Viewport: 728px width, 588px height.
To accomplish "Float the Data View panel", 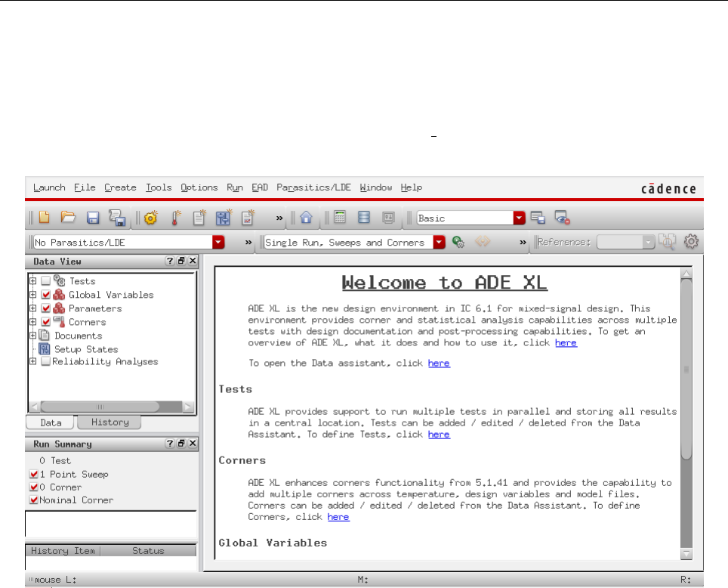I will (x=181, y=262).
